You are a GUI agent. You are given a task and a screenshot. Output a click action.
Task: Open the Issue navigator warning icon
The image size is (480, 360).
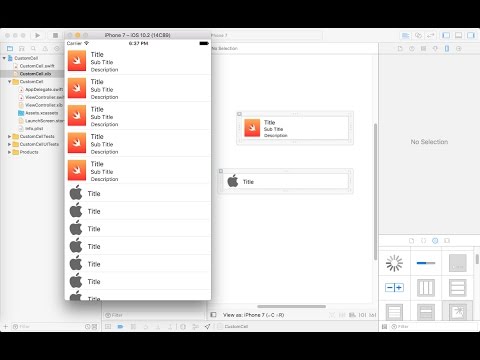(x=45, y=49)
